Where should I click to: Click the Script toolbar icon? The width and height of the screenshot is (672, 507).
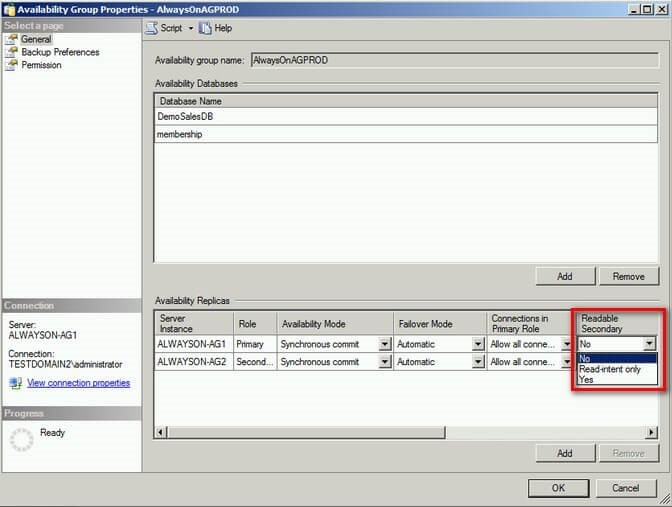(x=152, y=28)
